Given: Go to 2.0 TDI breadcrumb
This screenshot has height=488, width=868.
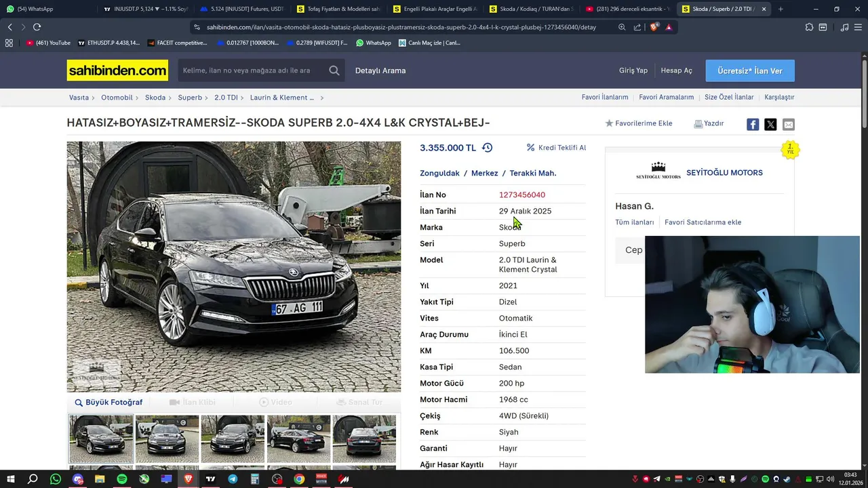Looking at the screenshot, I should (226, 98).
